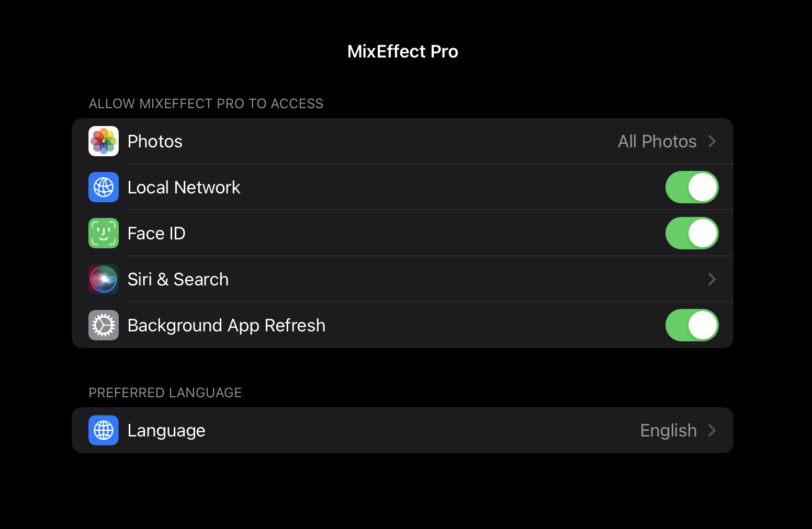Image resolution: width=812 pixels, height=529 pixels.
Task: Click the Local Network globe icon
Action: click(x=104, y=187)
